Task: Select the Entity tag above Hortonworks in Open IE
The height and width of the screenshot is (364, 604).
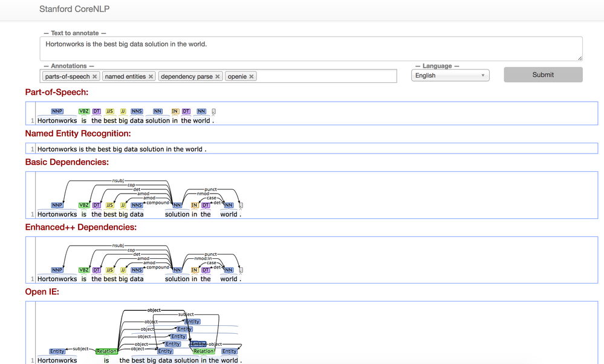Action: pos(57,351)
